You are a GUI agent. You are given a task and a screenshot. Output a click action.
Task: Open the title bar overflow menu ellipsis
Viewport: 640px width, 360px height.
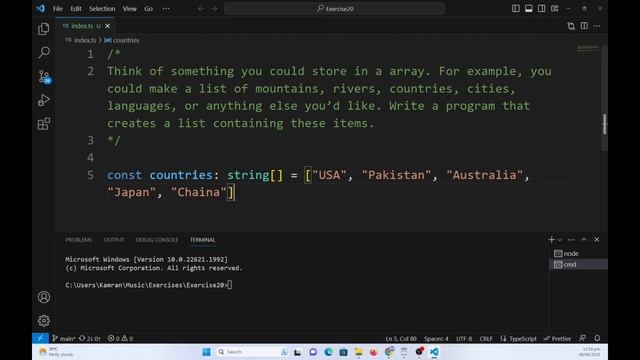click(166, 9)
